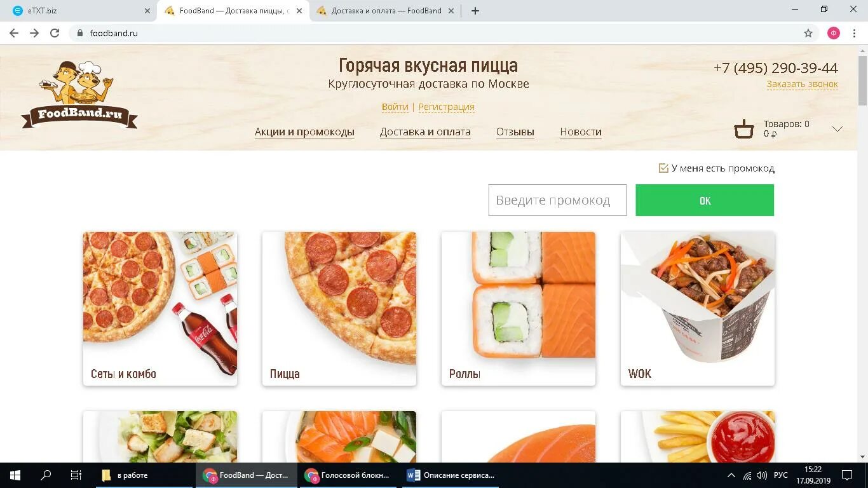Viewport: 868px width, 488px height.
Task: Reload the page
Action: point(55,33)
